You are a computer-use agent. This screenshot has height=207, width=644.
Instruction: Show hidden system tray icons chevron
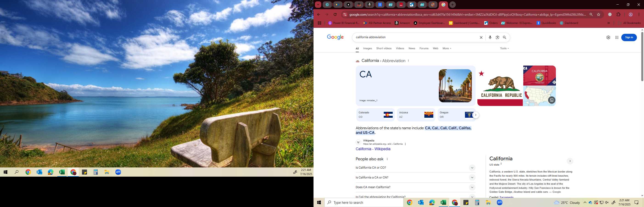pos(585,202)
